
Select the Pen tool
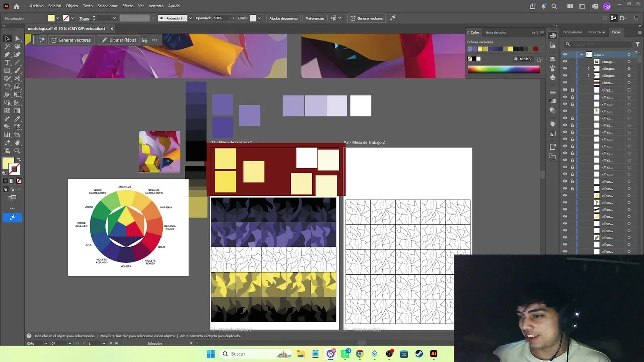tap(7, 54)
